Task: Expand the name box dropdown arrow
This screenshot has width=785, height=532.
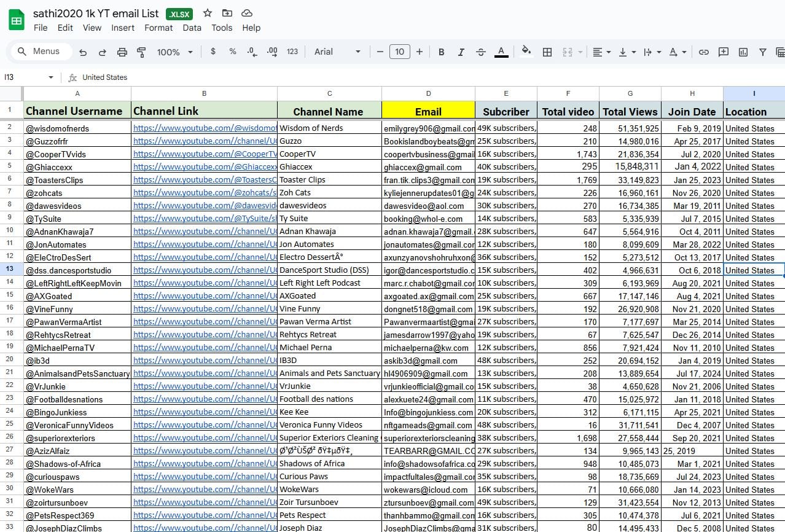Action: point(51,77)
